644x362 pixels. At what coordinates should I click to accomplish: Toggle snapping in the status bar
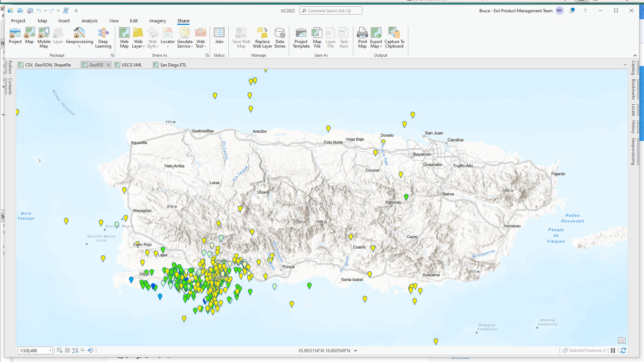coord(83,350)
